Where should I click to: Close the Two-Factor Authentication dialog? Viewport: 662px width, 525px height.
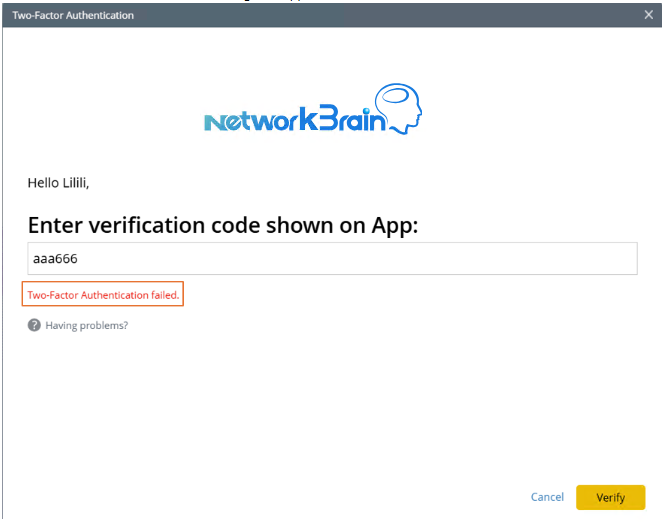coord(648,15)
